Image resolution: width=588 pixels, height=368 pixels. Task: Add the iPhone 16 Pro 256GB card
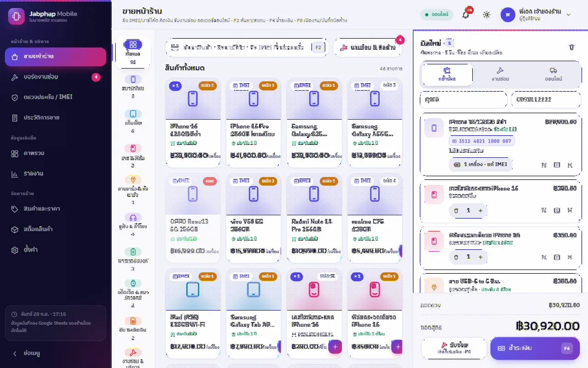[x=254, y=122]
